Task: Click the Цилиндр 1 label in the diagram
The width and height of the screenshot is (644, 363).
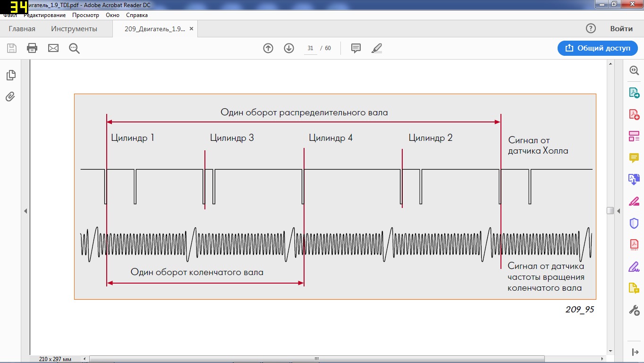Action: [133, 138]
